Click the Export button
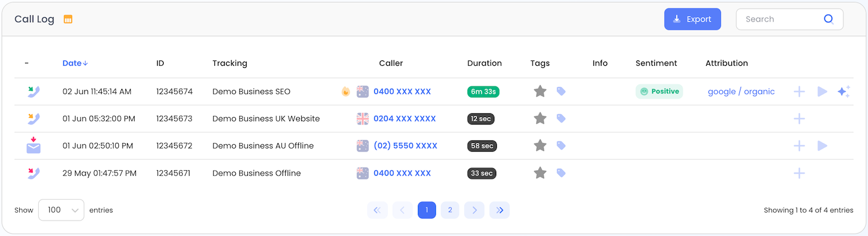868x236 pixels. click(x=693, y=19)
